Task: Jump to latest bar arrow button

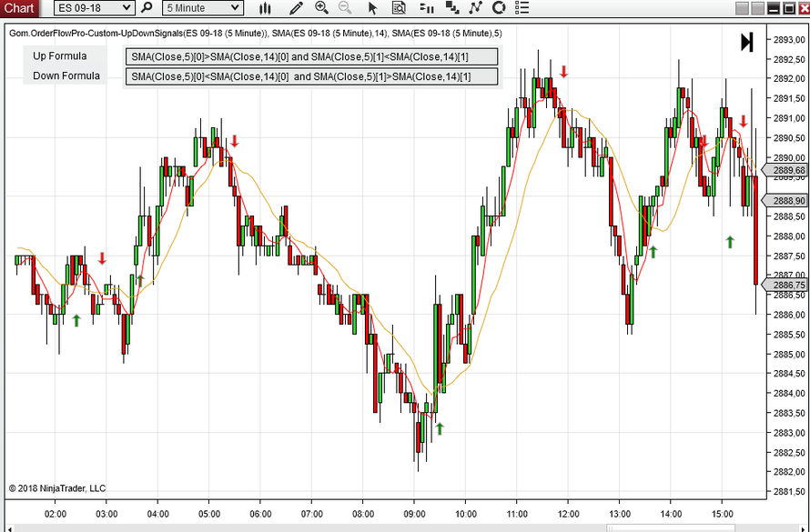Action: coord(747,43)
